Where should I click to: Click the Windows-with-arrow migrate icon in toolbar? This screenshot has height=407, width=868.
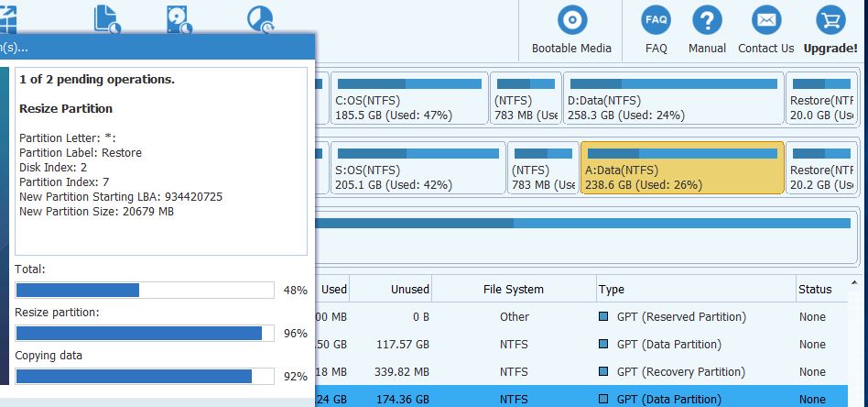pos(7,18)
